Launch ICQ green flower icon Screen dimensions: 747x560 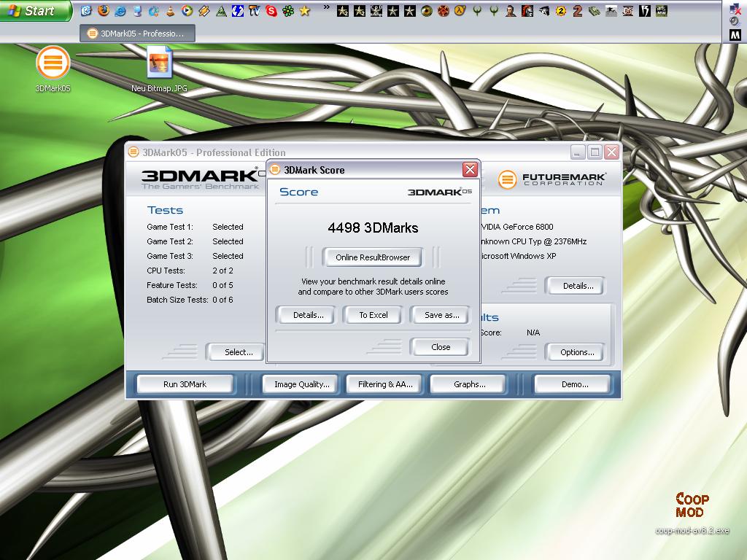tap(287, 10)
